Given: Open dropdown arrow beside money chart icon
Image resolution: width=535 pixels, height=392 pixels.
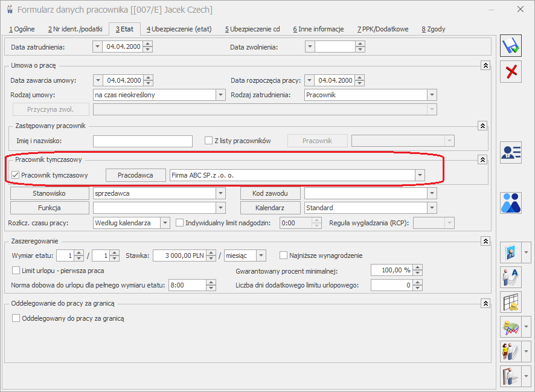Looking at the screenshot, I should (526, 327).
